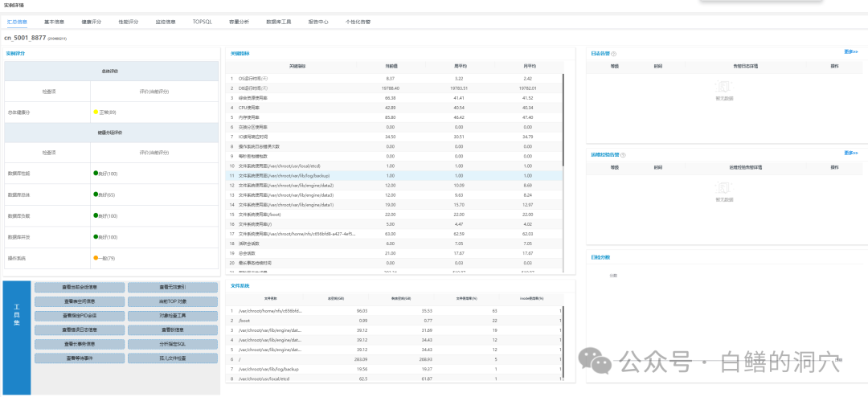Click the 文件系统使用率(/boot) metric row

(x=394, y=215)
